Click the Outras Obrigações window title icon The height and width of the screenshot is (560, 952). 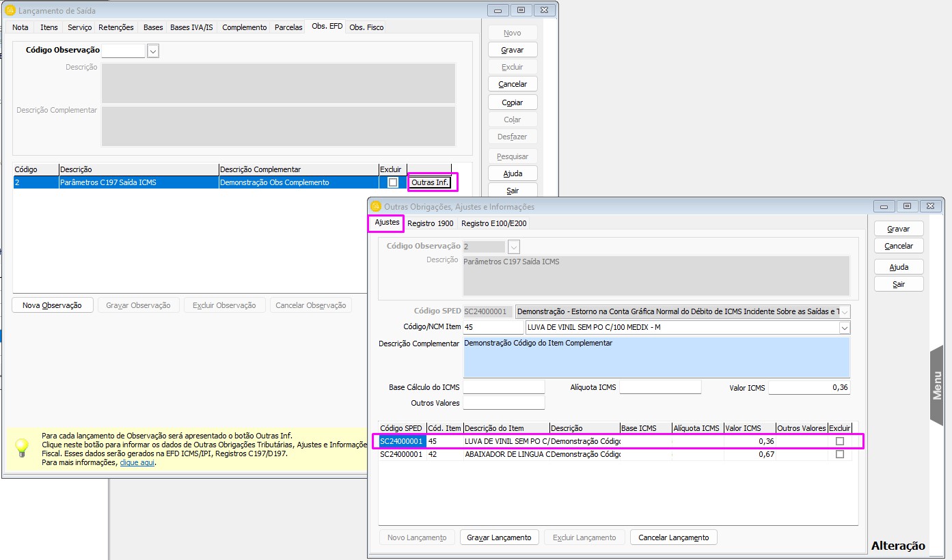375,206
